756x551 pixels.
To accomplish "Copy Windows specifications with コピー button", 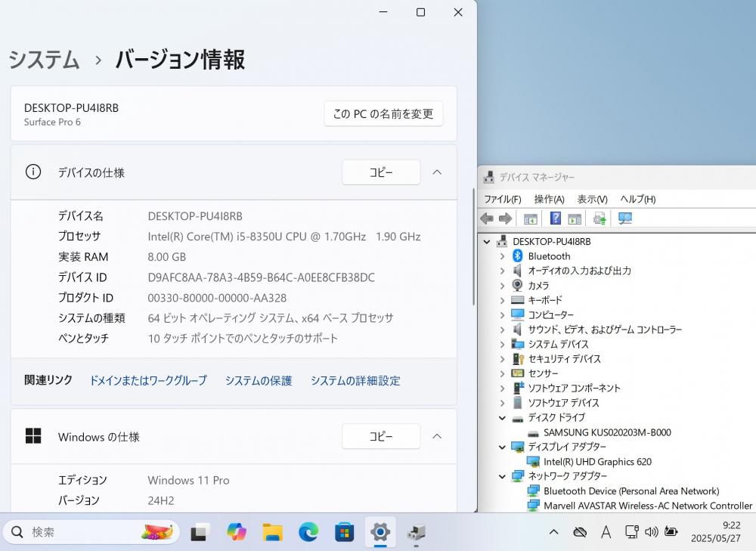I will coord(381,436).
